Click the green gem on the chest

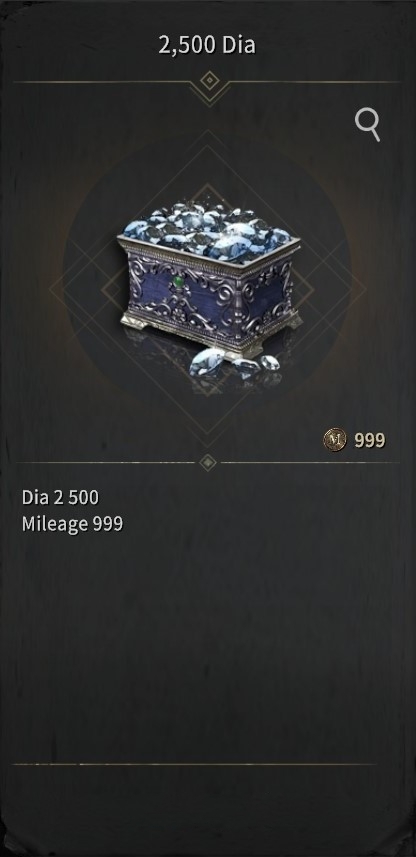click(178, 283)
